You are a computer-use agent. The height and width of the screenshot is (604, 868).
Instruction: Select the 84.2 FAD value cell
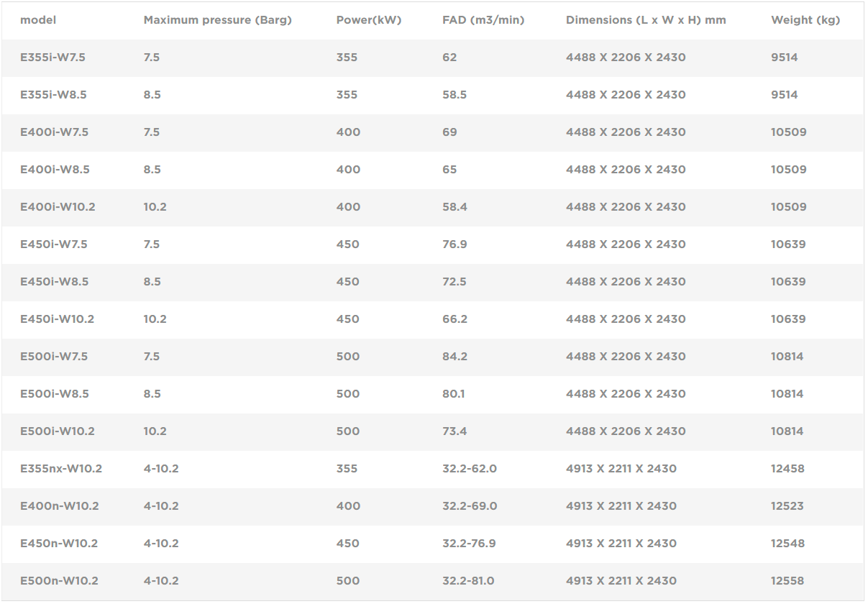pos(454,357)
